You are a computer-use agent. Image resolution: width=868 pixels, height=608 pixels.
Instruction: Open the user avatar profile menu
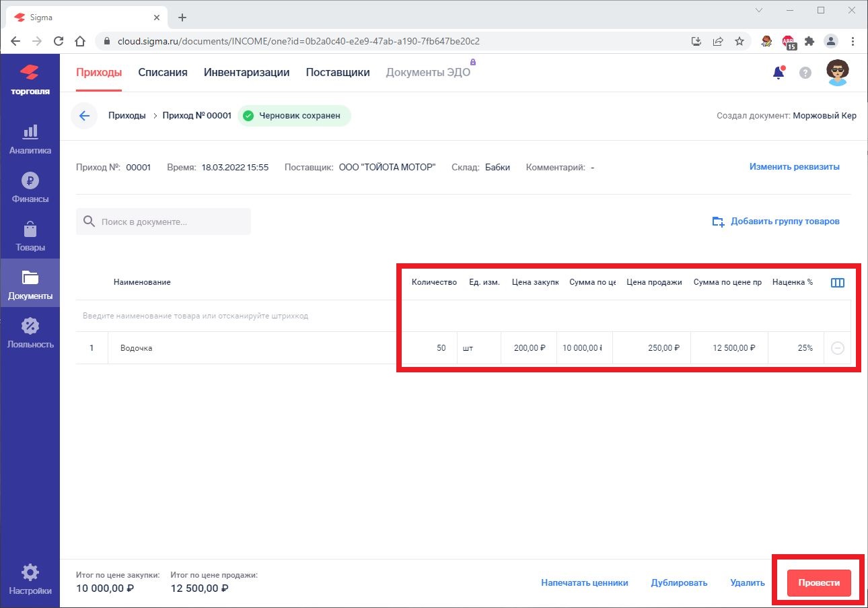[837, 73]
